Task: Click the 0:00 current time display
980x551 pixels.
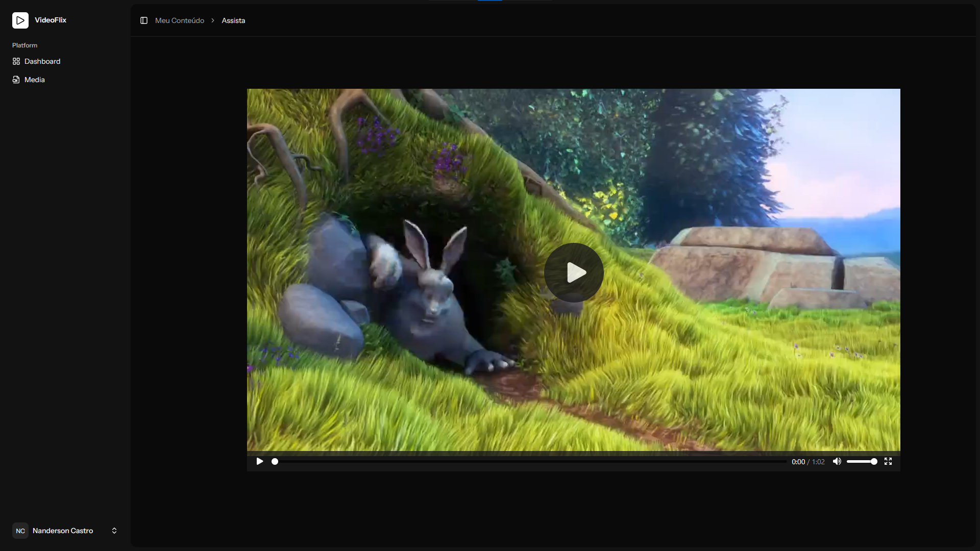Action: coord(798,462)
